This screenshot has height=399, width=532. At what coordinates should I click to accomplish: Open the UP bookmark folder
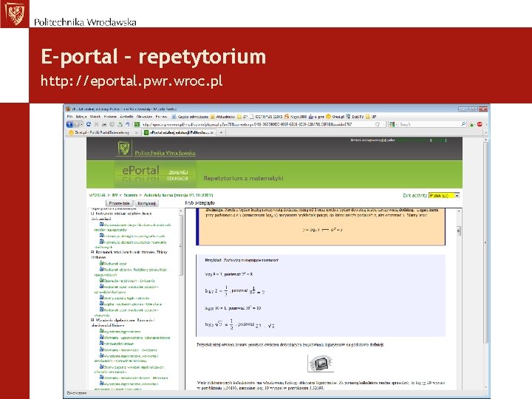(371, 117)
